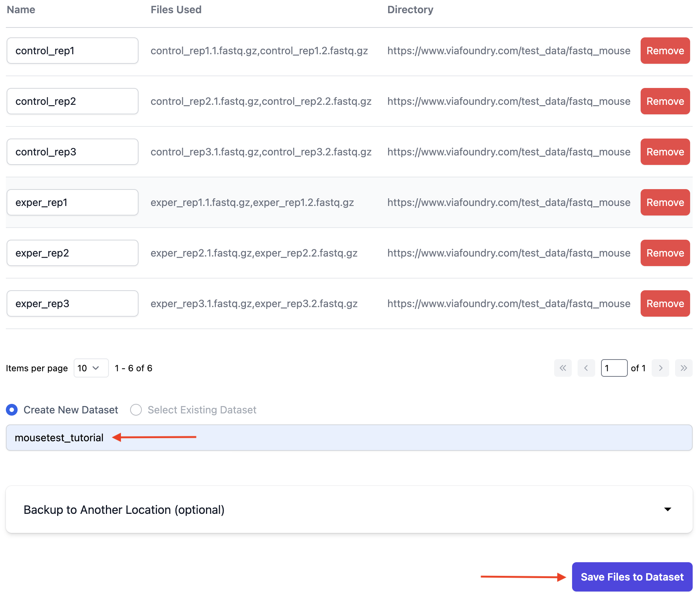700x593 pixels.
Task: Jump to last page double-right chevron
Action: pos(684,368)
